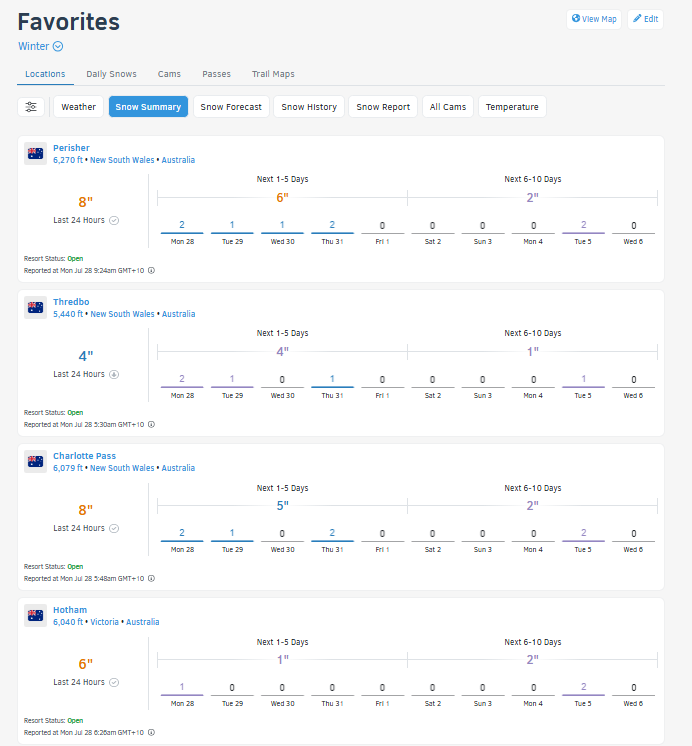This screenshot has width=692, height=746.
Task: Click Thredbo's Last 24 Hours download icon
Action: point(114,374)
